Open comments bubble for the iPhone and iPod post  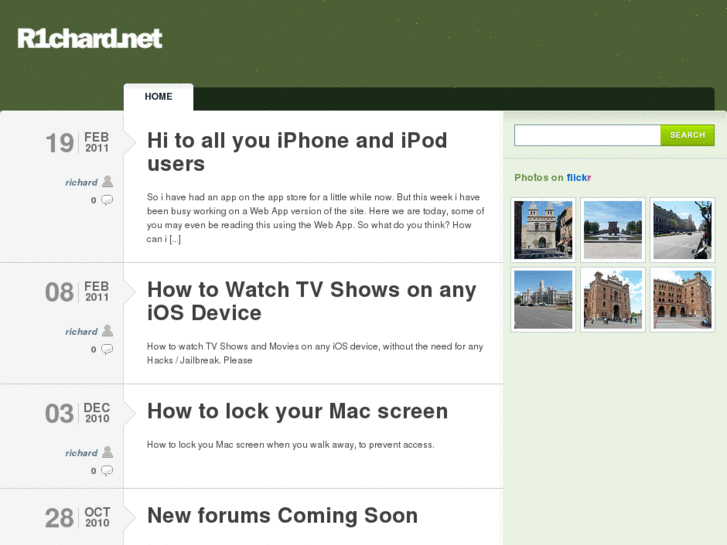107,200
